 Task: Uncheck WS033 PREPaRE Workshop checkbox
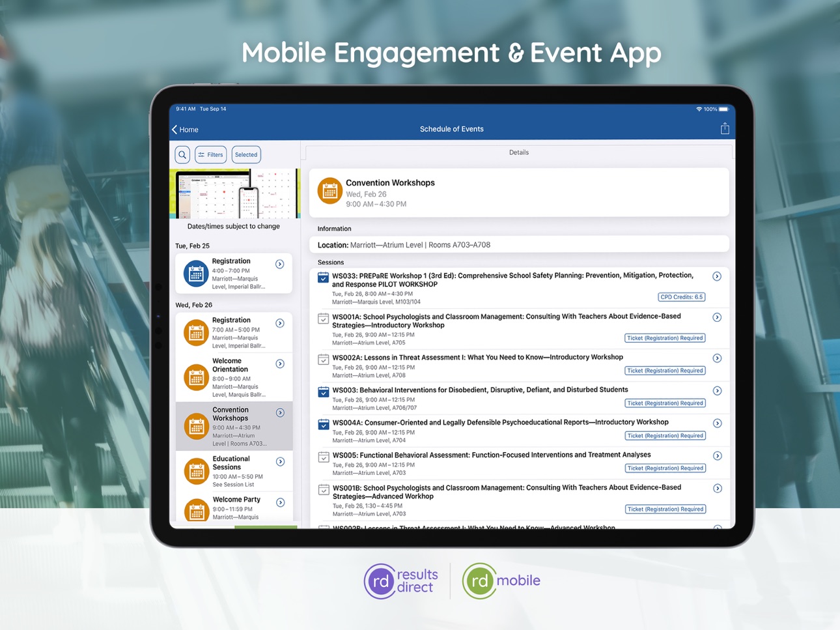(x=323, y=278)
